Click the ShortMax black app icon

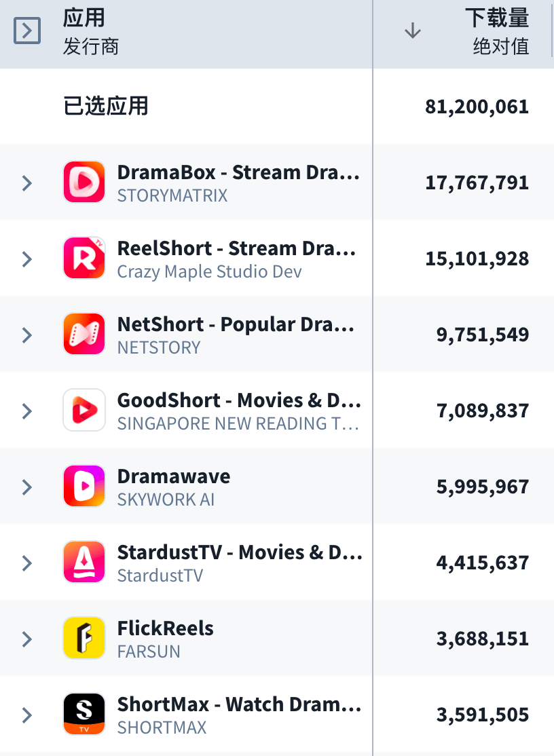tap(84, 714)
